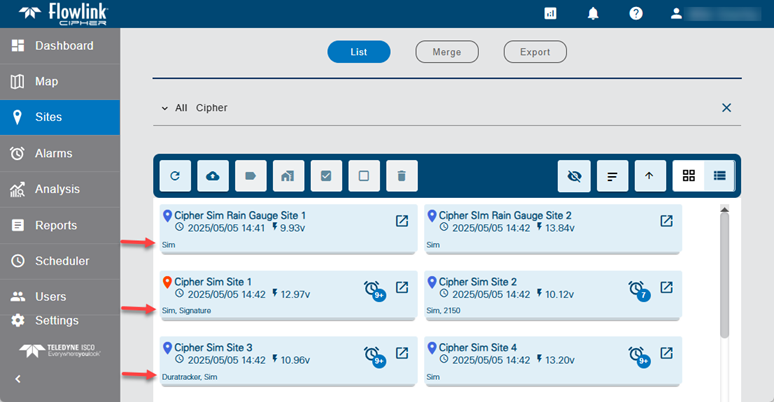The height and width of the screenshot is (402, 774).
Task: Click the deselect all empty checkbox icon
Action: click(x=364, y=176)
